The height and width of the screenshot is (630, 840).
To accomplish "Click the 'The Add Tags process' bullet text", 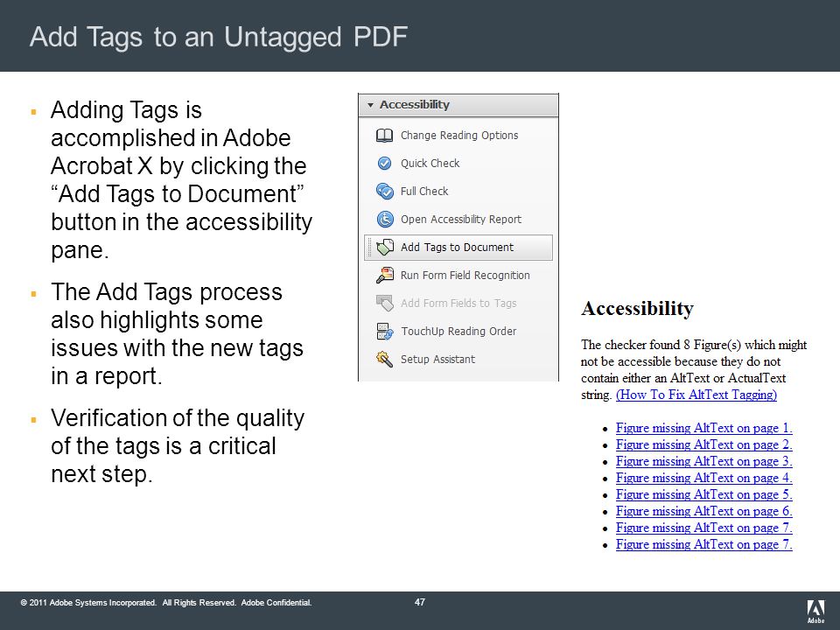I will pos(178,333).
